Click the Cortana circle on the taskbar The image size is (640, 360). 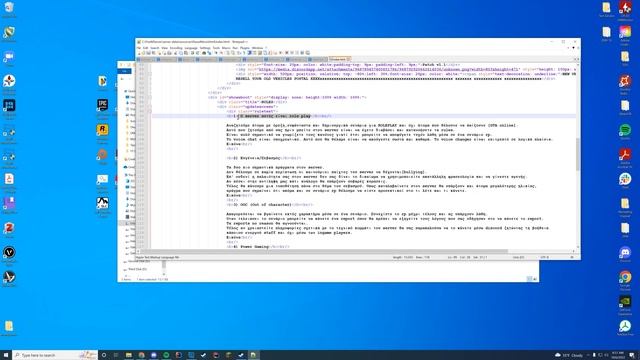[x=104, y=355]
